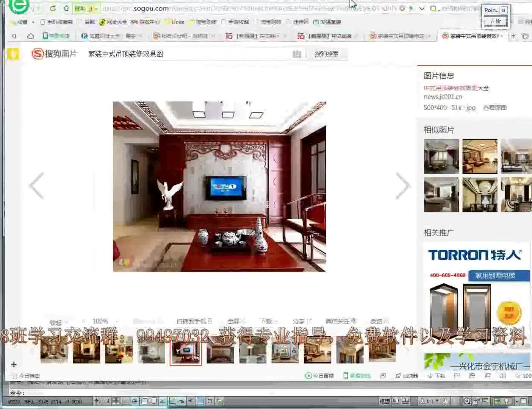The width and height of the screenshot is (532, 409).
Task: Toggle the browser sound mute icon
Action: point(502,376)
